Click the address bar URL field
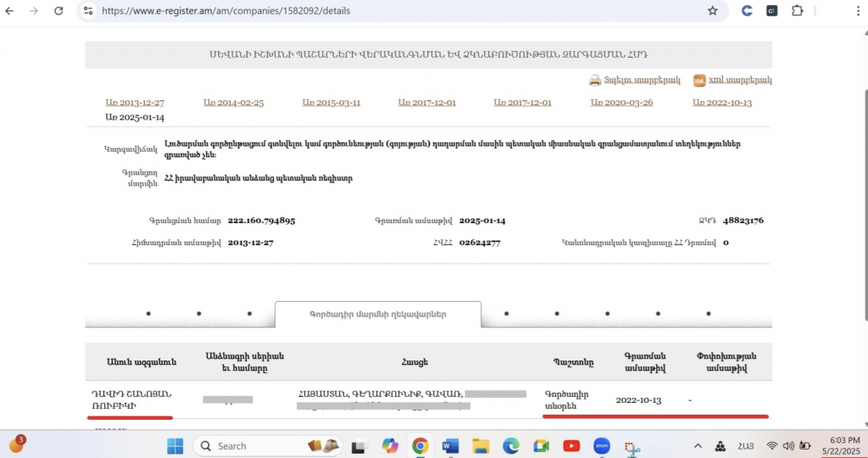 coord(381,11)
